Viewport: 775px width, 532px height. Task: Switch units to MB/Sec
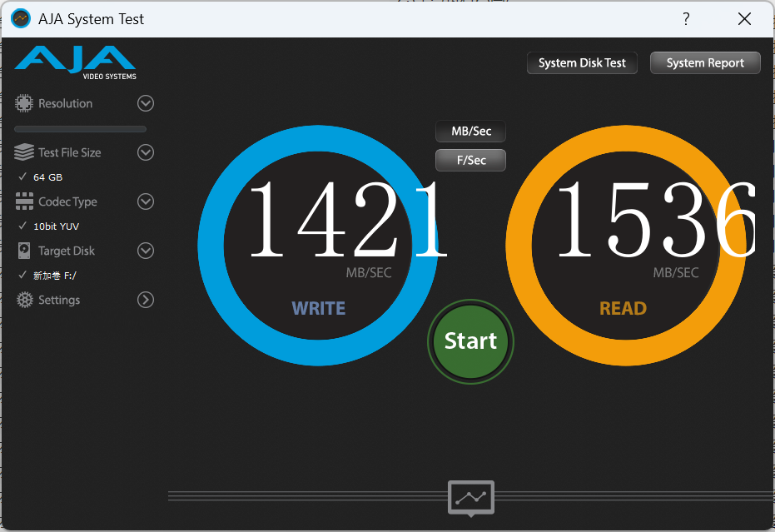click(x=470, y=131)
